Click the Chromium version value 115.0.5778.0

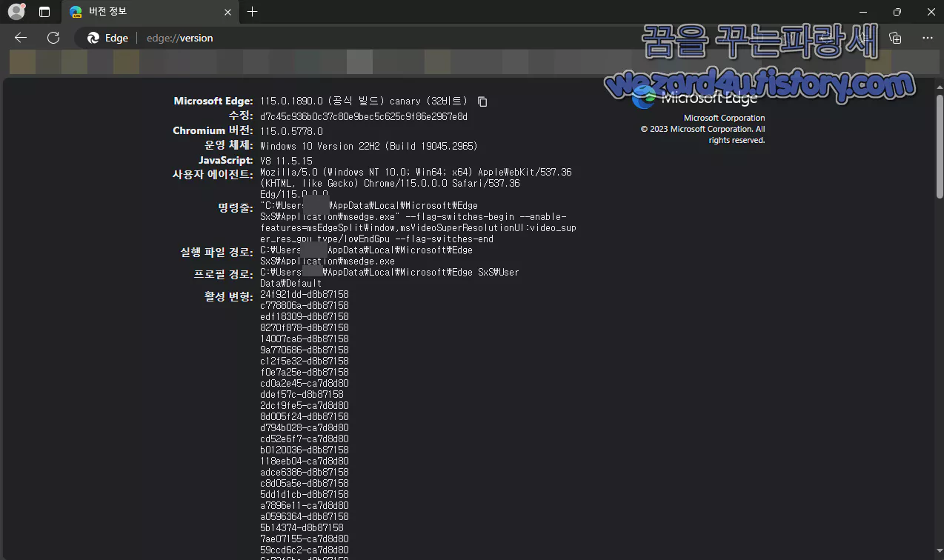click(x=291, y=131)
